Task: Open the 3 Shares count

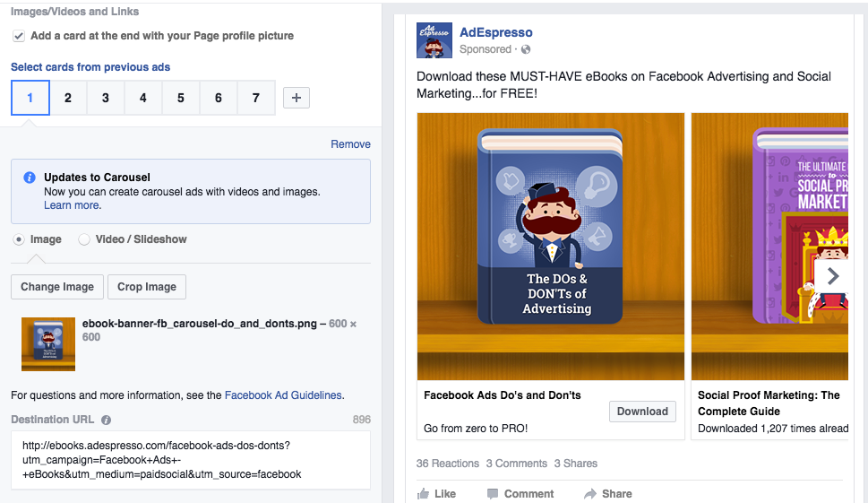Action: click(576, 464)
